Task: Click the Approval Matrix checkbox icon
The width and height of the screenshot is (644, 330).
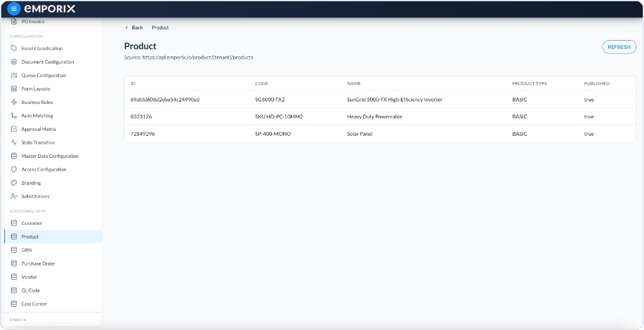Action: pyautogui.click(x=14, y=129)
